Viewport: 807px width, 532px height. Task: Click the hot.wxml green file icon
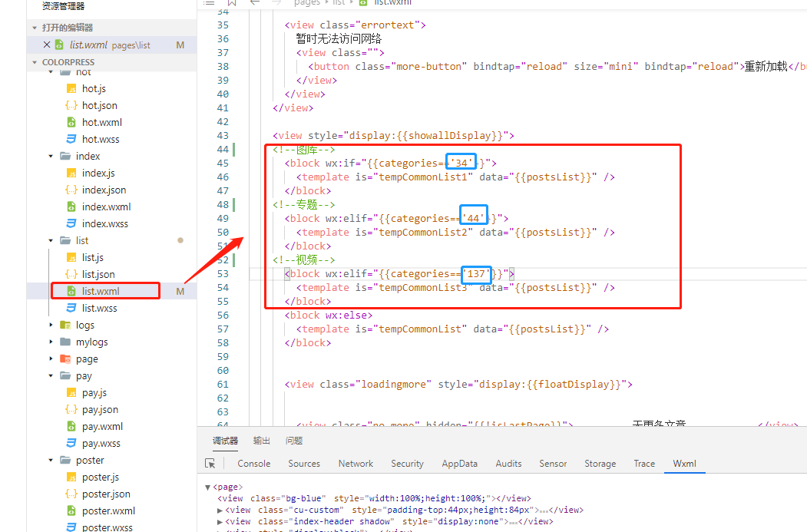click(71, 123)
